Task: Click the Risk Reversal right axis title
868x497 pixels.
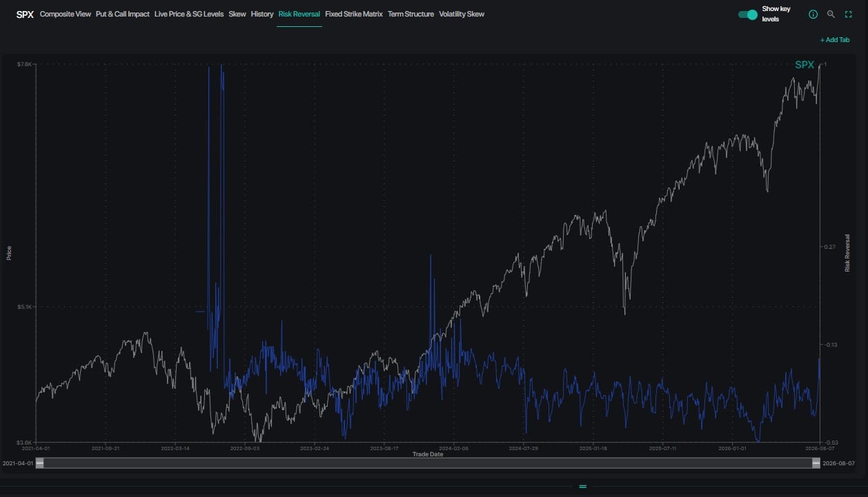Action: tap(848, 253)
